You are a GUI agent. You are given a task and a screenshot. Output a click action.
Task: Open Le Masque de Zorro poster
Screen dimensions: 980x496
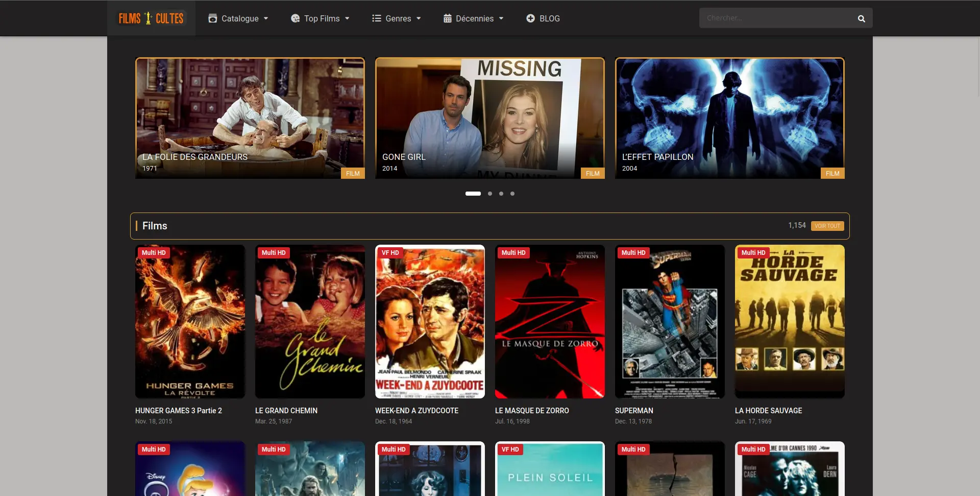tap(550, 322)
